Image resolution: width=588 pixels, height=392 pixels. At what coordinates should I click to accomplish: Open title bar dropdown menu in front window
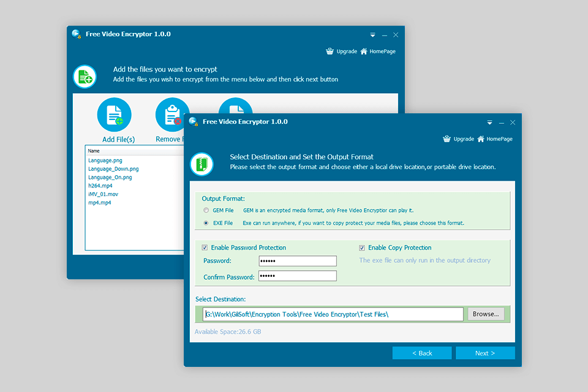click(490, 123)
